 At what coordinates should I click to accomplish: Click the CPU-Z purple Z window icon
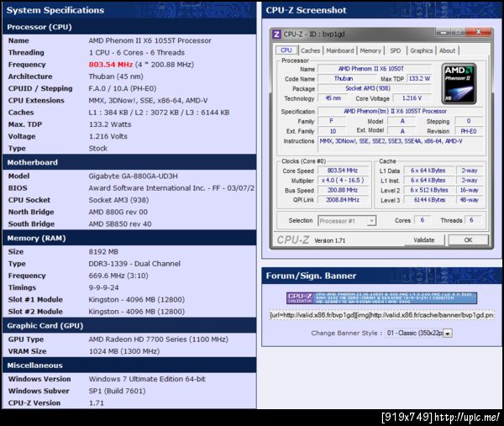pos(276,34)
